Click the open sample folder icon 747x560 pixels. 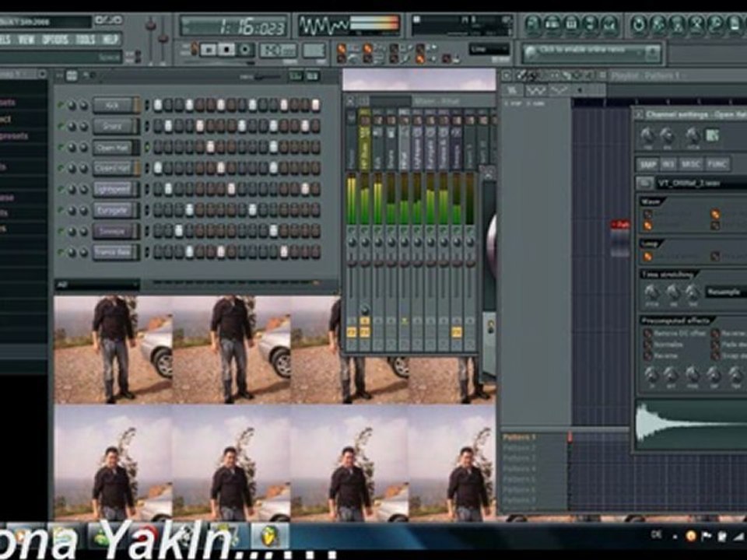click(644, 183)
